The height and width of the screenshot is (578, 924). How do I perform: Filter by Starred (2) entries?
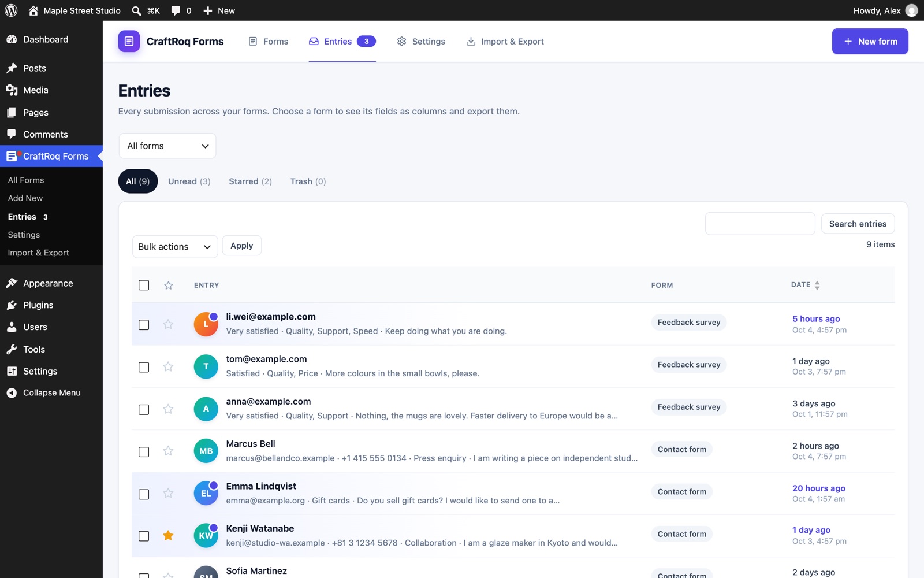[250, 181]
